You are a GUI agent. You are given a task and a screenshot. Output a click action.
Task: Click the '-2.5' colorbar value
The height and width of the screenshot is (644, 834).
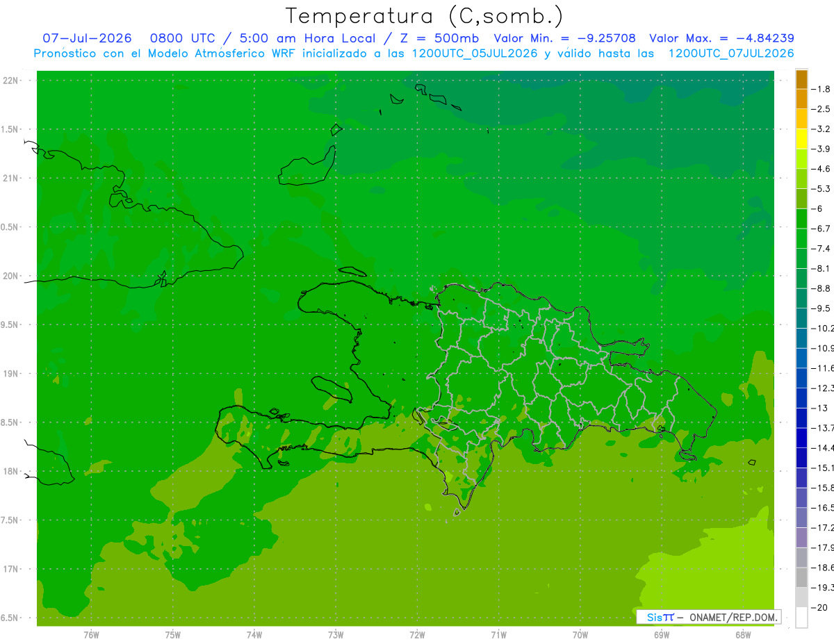(x=821, y=109)
